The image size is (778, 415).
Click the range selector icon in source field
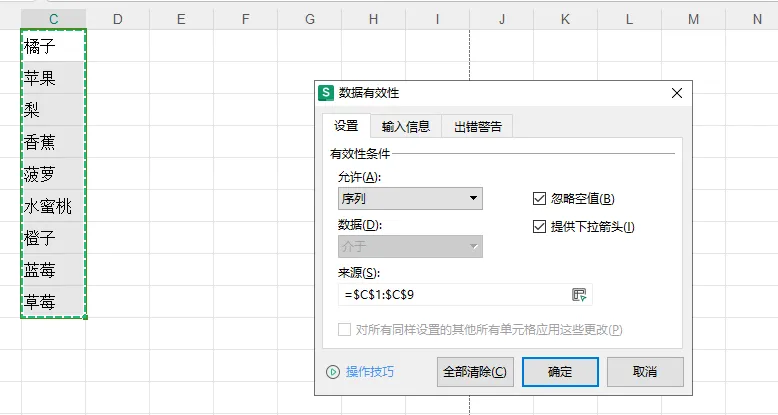coord(579,295)
